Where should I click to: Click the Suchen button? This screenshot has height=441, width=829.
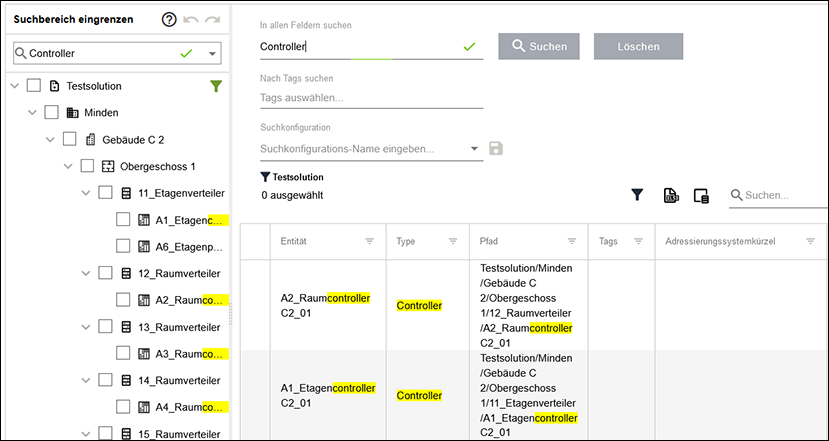(x=539, y=47)
